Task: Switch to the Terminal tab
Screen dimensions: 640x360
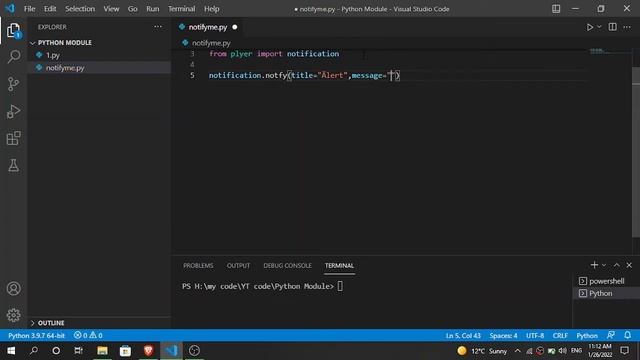Action: tap(339, 266)
